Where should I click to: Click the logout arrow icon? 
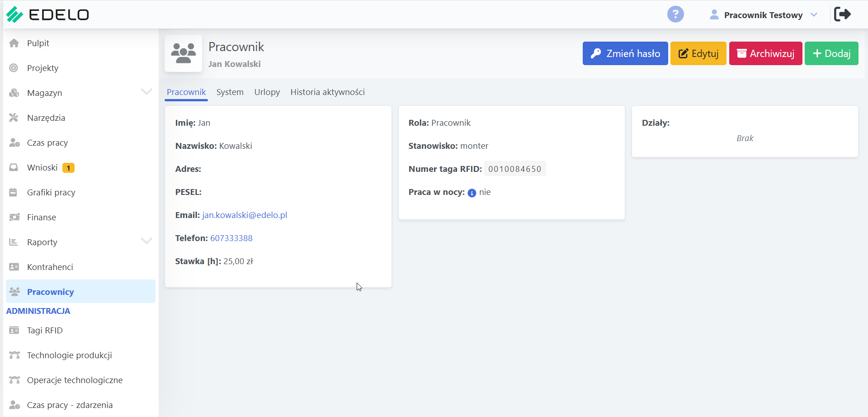pos(843,14)
